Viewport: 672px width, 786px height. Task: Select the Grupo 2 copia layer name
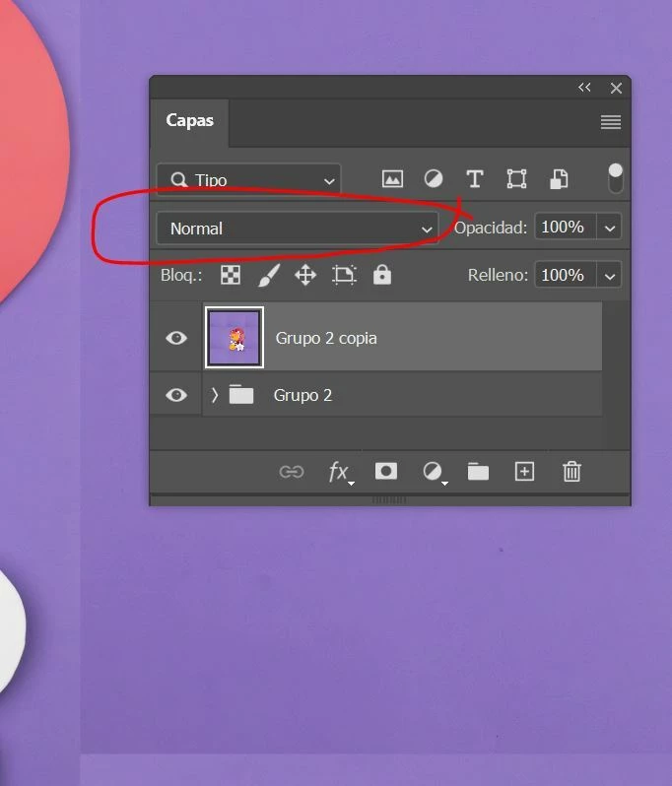(x=326, y=338)
